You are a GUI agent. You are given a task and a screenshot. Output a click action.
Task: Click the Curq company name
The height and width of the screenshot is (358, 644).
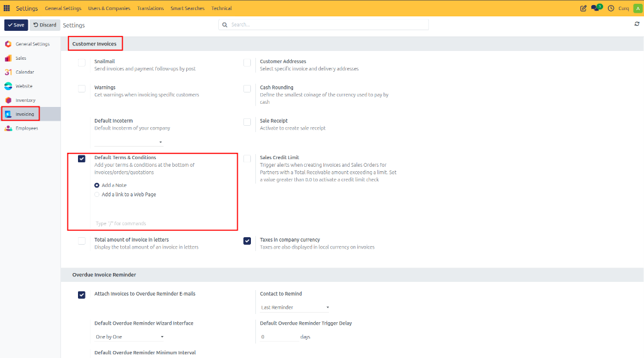tap(623, 8)
